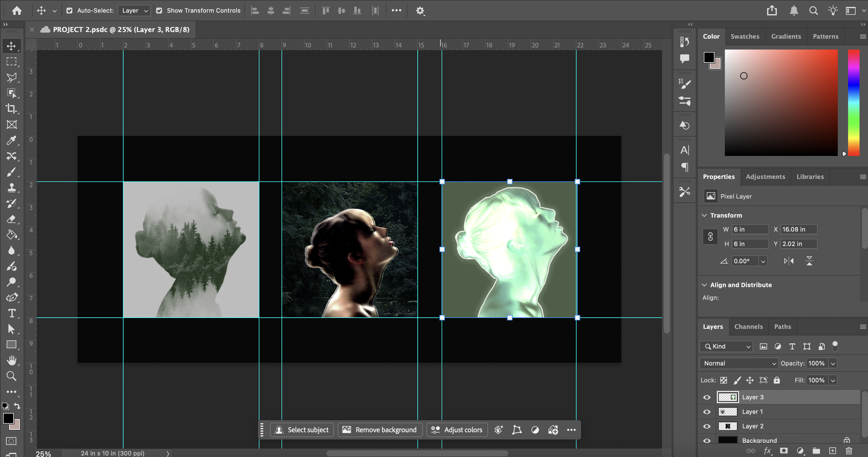This screenshot has width=868, height=457.
Task: Select the Eyedropper tool
Action: 11,140
